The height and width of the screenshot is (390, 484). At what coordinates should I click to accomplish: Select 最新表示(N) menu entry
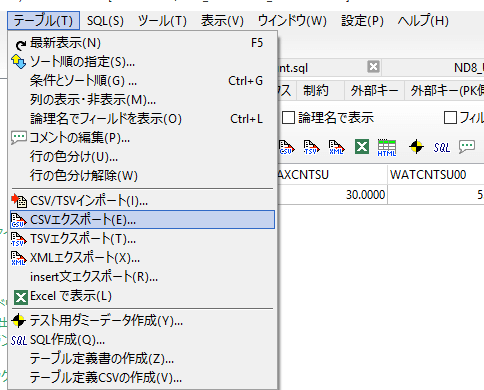click(143, 43)
